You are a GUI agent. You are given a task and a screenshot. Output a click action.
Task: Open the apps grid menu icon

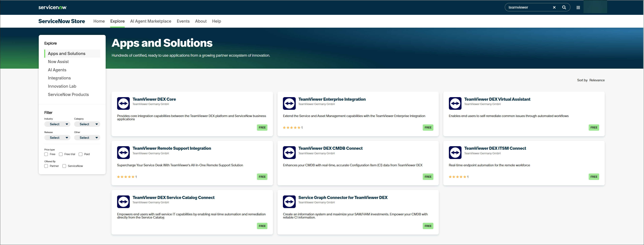[578, 8]
